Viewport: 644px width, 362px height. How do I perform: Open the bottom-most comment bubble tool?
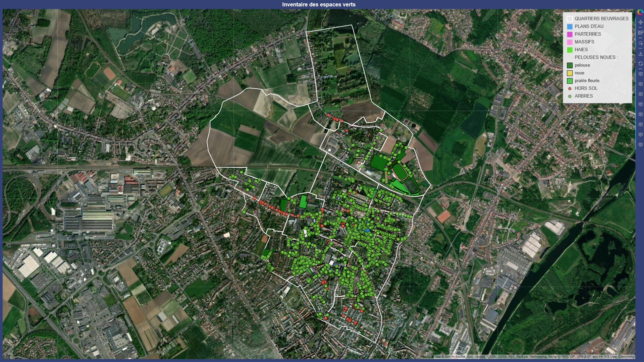(640, 145)
